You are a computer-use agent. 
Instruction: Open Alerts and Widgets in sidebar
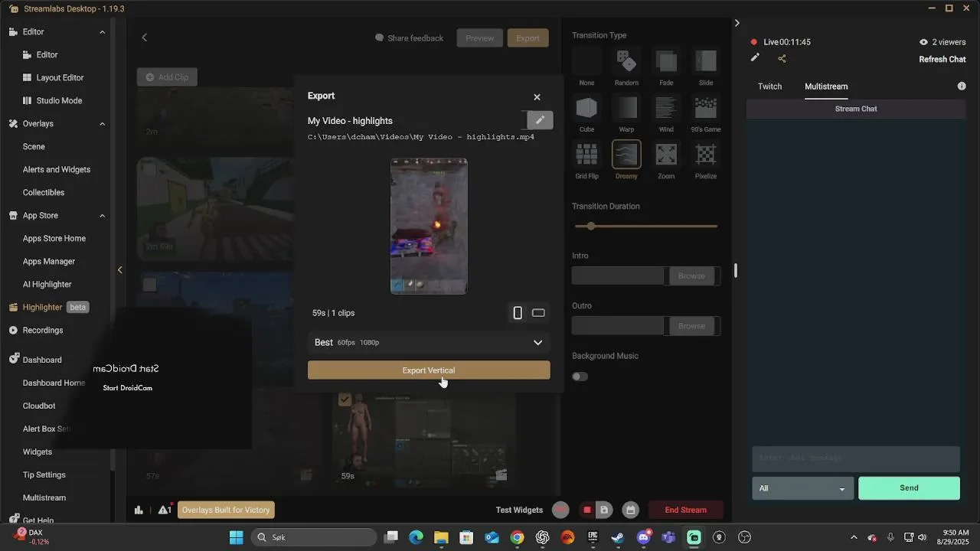tap(57, 170)
